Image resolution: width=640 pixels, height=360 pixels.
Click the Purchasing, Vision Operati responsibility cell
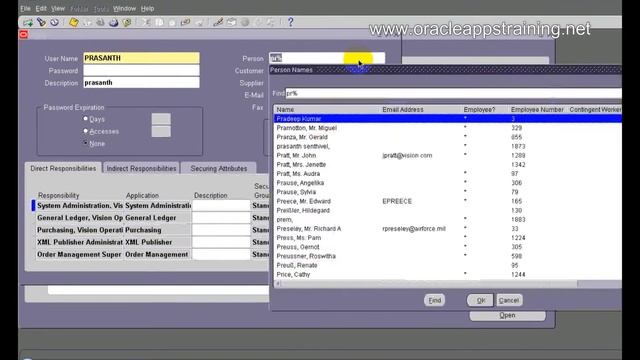coord(80,230)
